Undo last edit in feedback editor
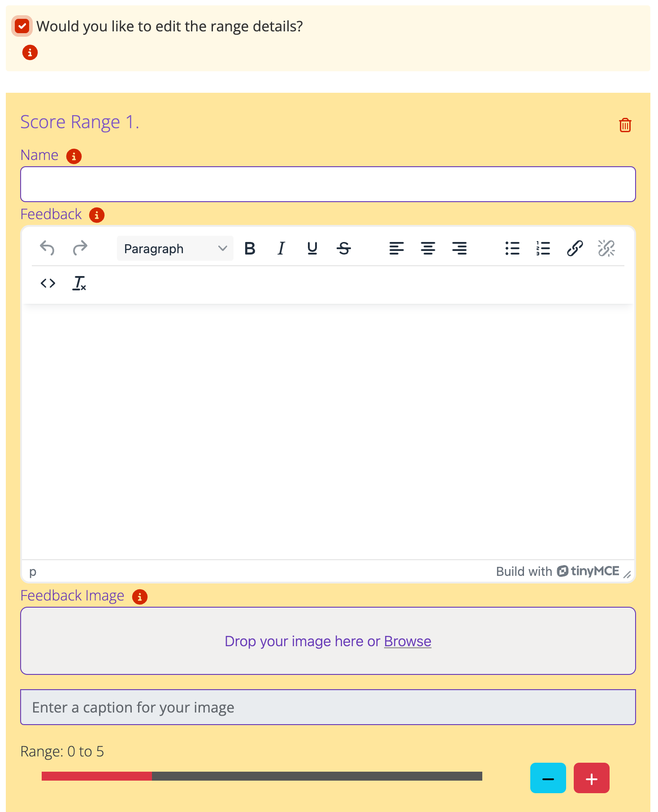 point(47,248)
